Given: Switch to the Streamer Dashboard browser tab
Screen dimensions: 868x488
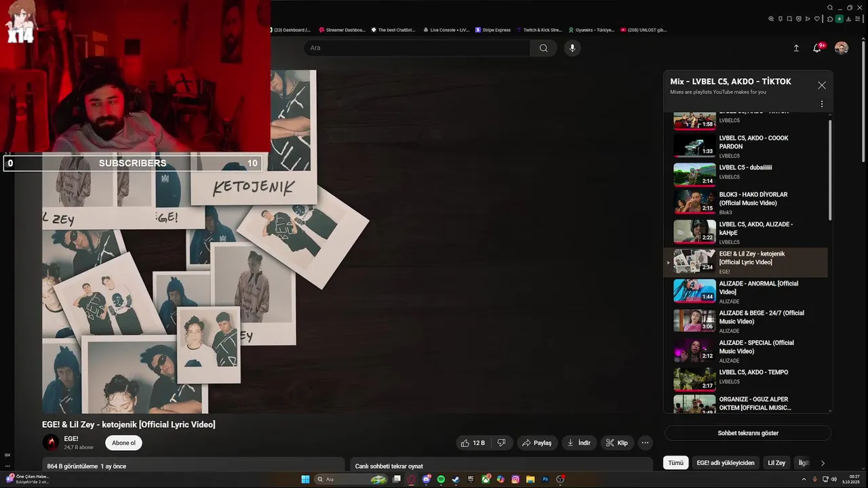Looking at the screenshot, I should [342, 30].
